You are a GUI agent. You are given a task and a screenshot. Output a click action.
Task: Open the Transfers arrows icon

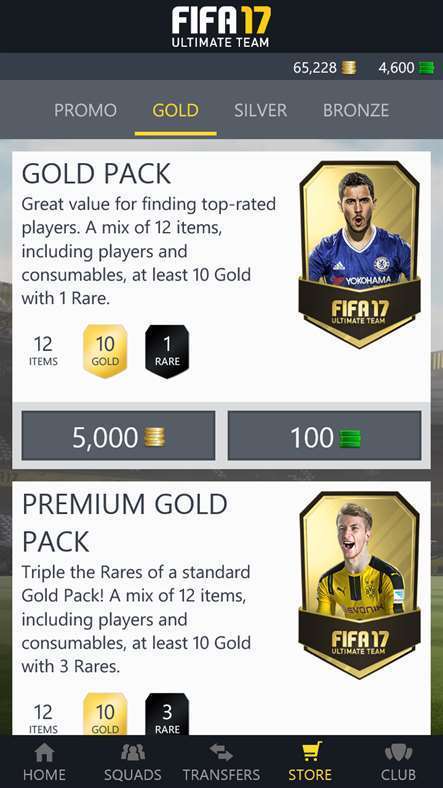tap(221, 752)
